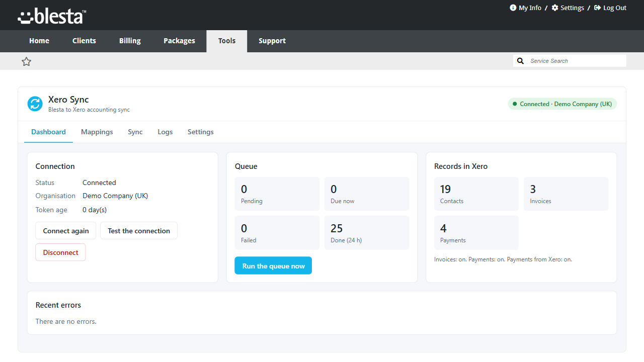644x362 pixels.
Task: Click the Blesta logo
Action: click(x=52, y=16)
